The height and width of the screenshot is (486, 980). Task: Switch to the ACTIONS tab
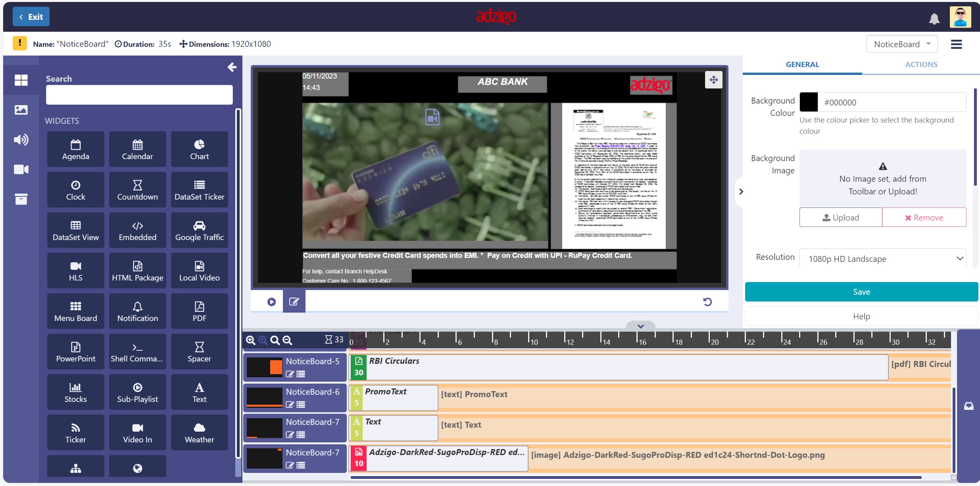pyautogui.click(x=921, y=64)
